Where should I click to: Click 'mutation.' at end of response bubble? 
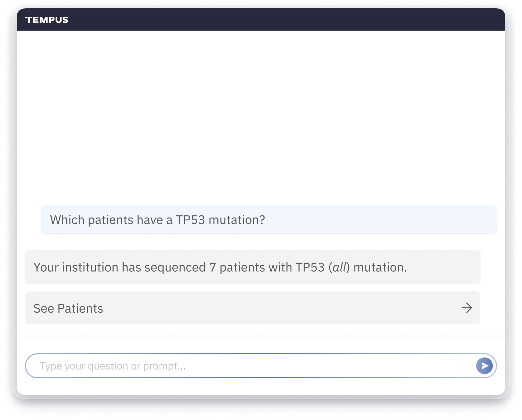click(x=380, y=267)
